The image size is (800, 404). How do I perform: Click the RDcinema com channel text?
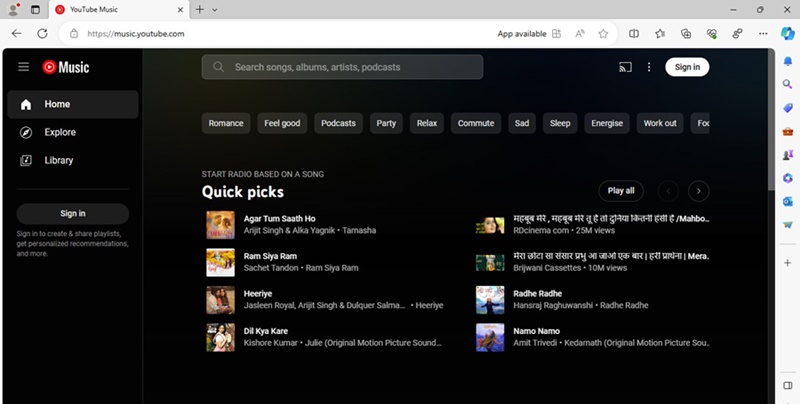coord(541,231)
